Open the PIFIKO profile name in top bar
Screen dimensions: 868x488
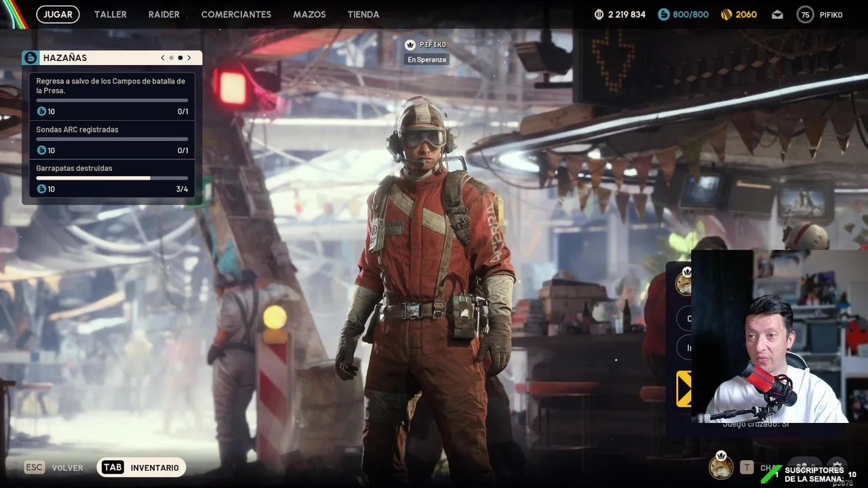click(x=831, y=14)
